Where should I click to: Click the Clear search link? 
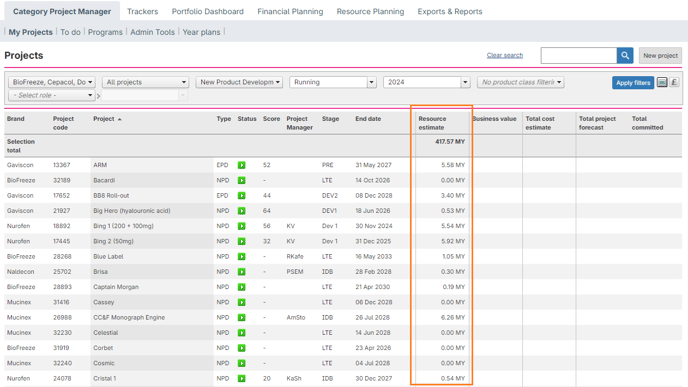point(505,55)
